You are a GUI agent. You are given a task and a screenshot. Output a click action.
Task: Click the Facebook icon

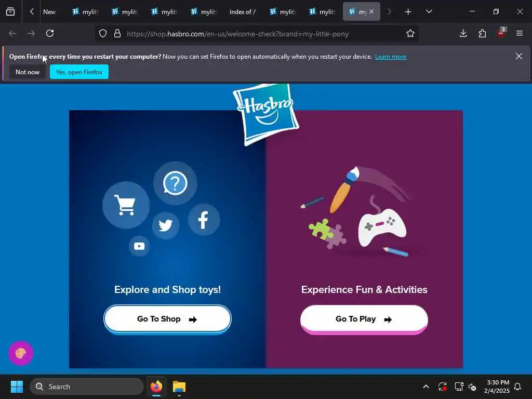(x=204, y=220)
